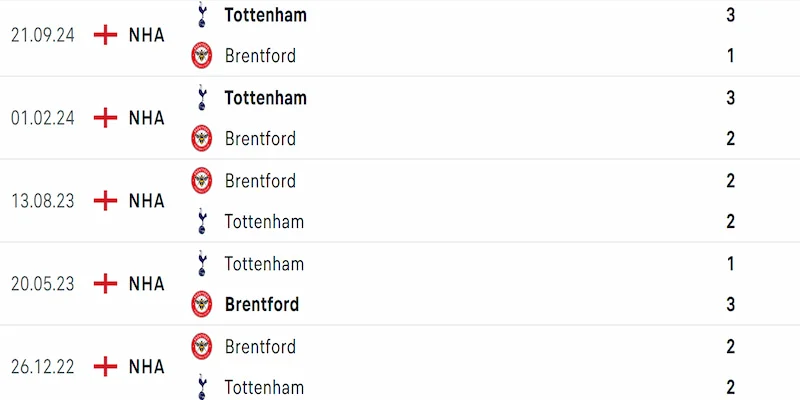Image resolution: width=800 pixels, height=400 pixels.
Task: Click England flag next to 20.05.23
Action: 105,284
